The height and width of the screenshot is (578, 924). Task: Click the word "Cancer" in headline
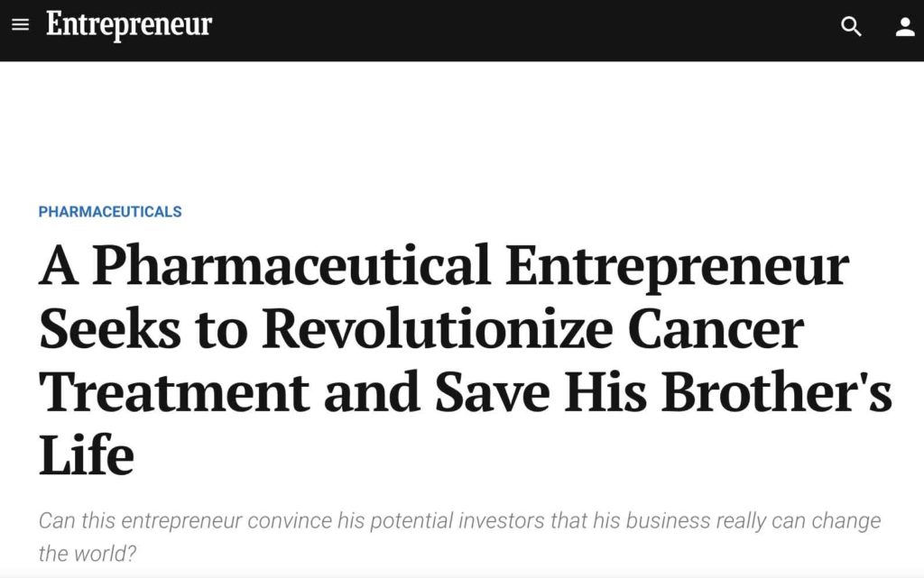point(716,328)
